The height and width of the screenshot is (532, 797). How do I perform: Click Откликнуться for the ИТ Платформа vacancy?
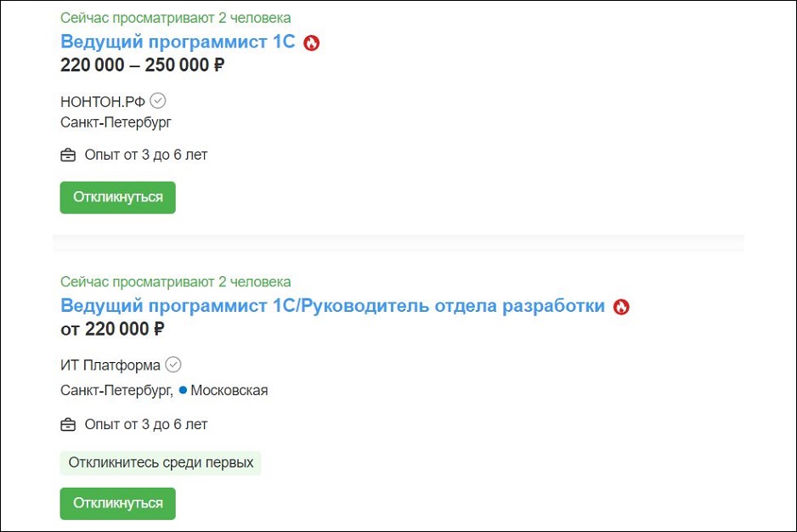[x=118, y=503]
